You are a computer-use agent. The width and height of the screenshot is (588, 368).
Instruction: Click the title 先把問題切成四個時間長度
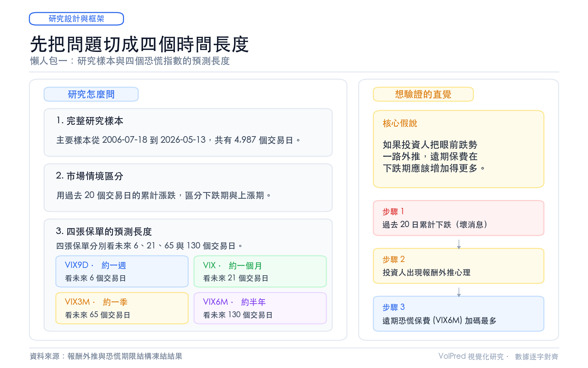click(x=139, y=45)
